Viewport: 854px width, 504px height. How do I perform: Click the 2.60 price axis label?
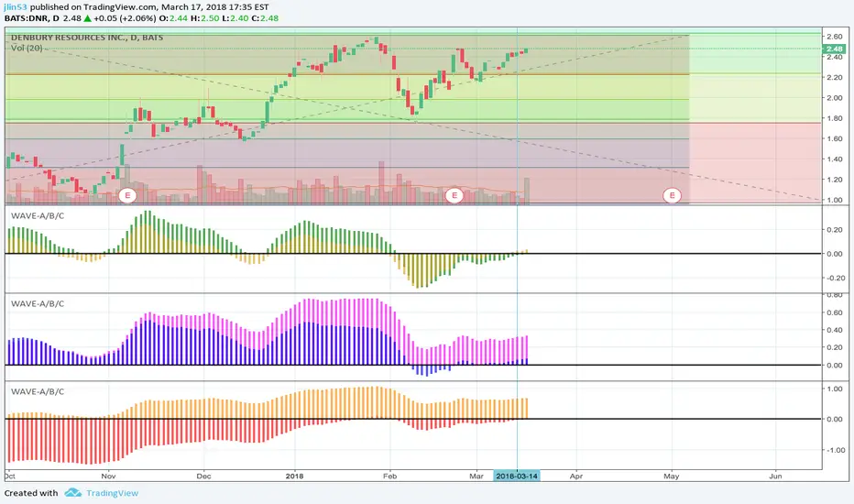835,37
